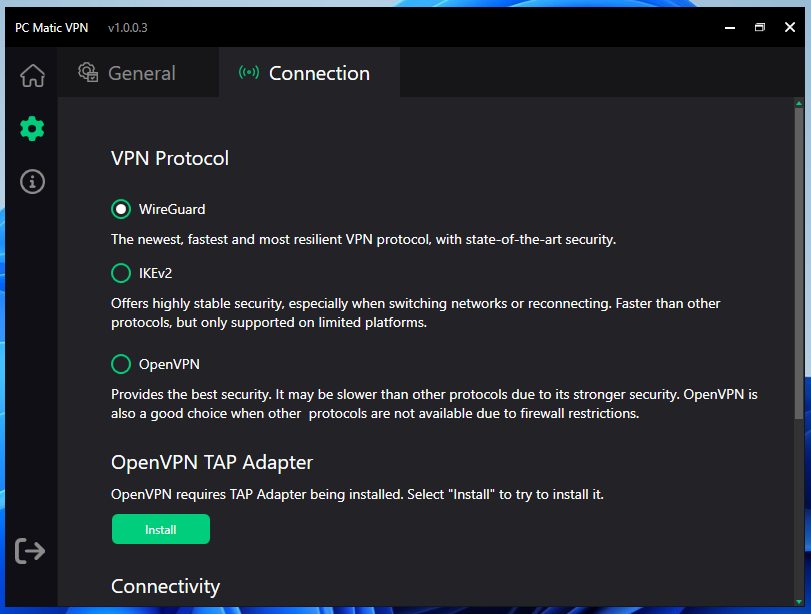This screenshot has height=614, width=811.
Task: Click the scrollbar up arrow
Action: click(798, 103)
